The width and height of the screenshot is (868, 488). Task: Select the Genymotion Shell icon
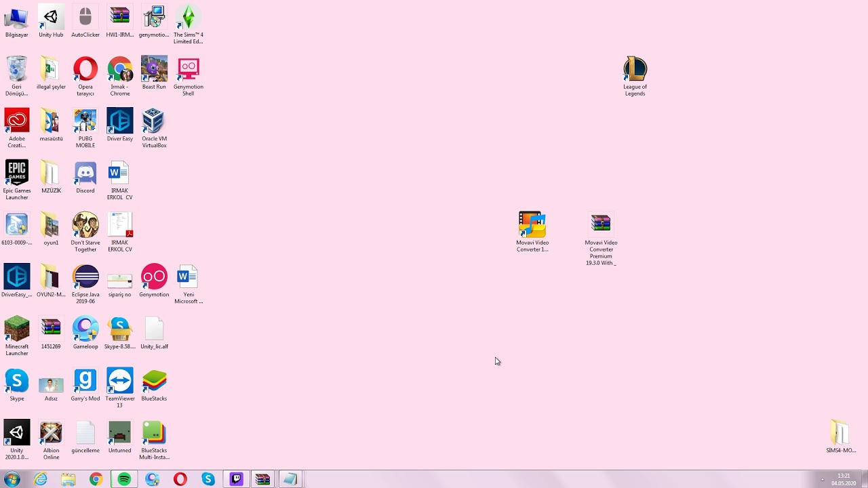(x=189, y=77)
